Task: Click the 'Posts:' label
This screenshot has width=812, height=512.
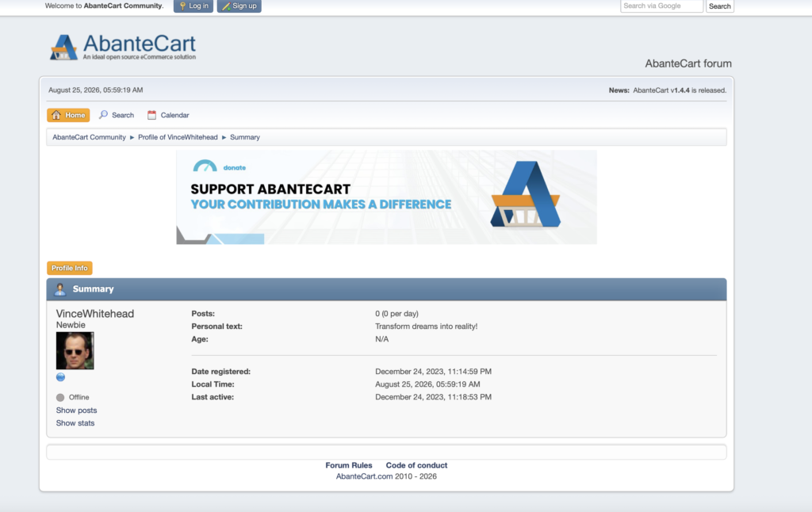Action: [x=203, y=314]
